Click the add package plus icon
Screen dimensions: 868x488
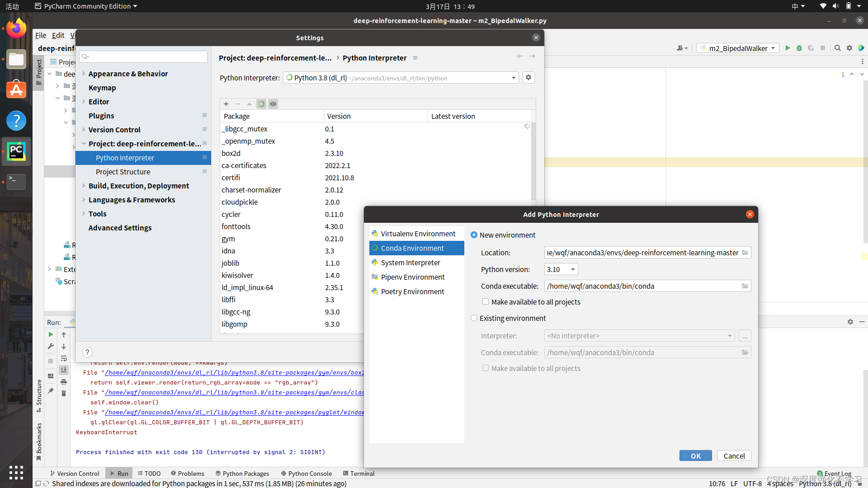[x=226, y=104]
